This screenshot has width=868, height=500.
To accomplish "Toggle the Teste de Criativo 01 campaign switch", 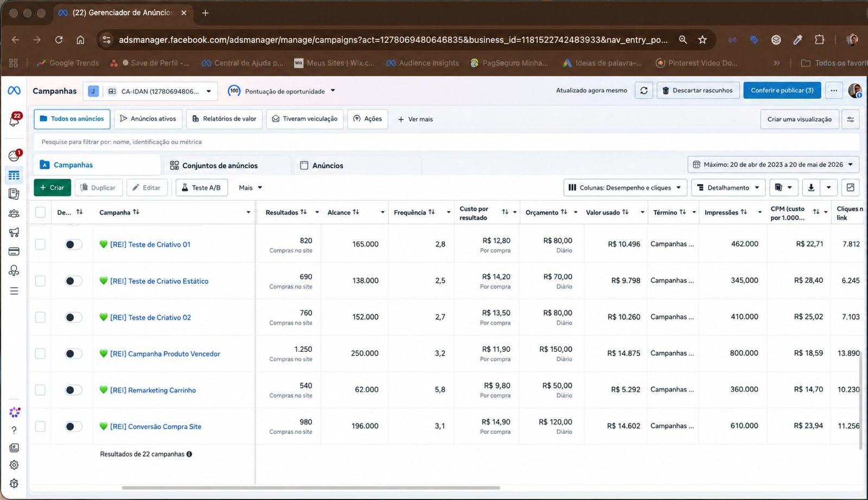I will pyautogui.click(x=73, y=244).
